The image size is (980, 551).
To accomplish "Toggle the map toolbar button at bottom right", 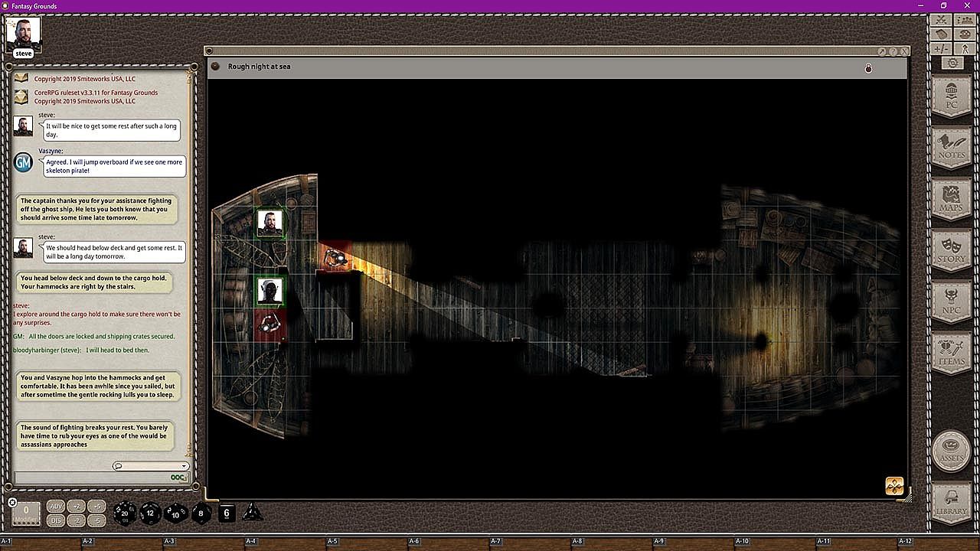I will coord(894,486).
